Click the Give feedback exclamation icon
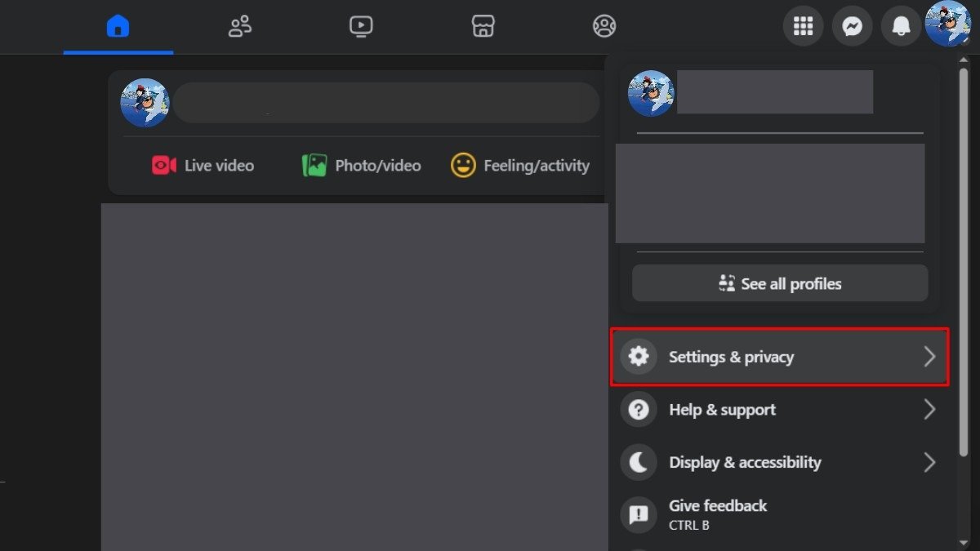Viewport: 980px width, 551px height. [x=639, y=514]
